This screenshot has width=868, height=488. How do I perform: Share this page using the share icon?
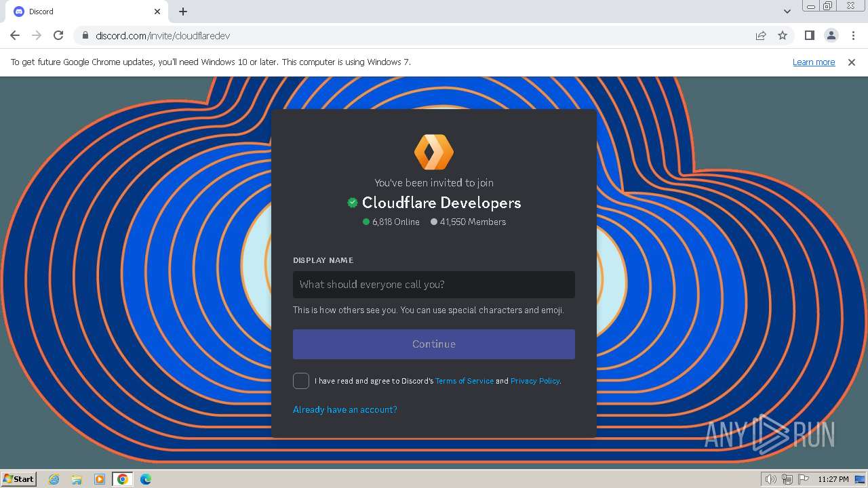761,35
